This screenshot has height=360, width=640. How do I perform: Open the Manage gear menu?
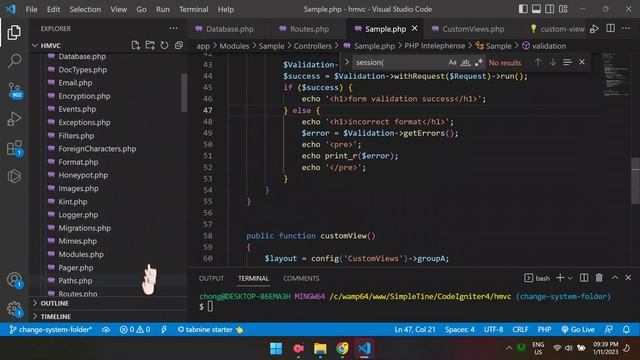point(15,309)
